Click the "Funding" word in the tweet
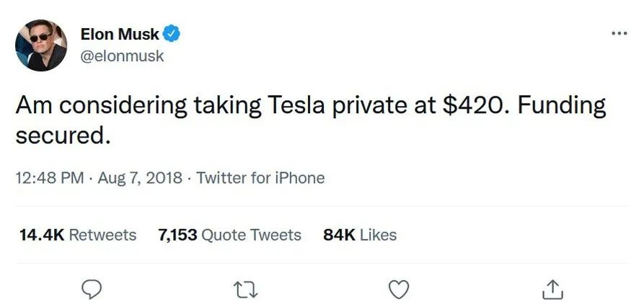Screen dimensions: 644x304 (562, 107)
